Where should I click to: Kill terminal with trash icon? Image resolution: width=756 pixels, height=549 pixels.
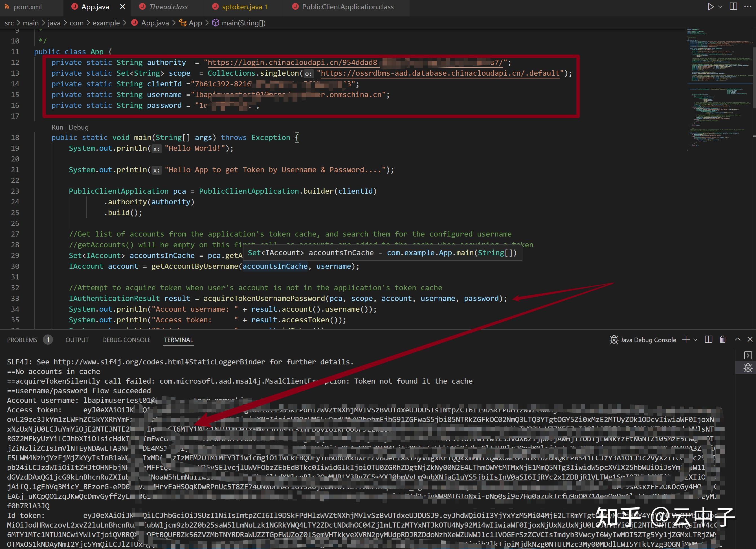point(723,340)
